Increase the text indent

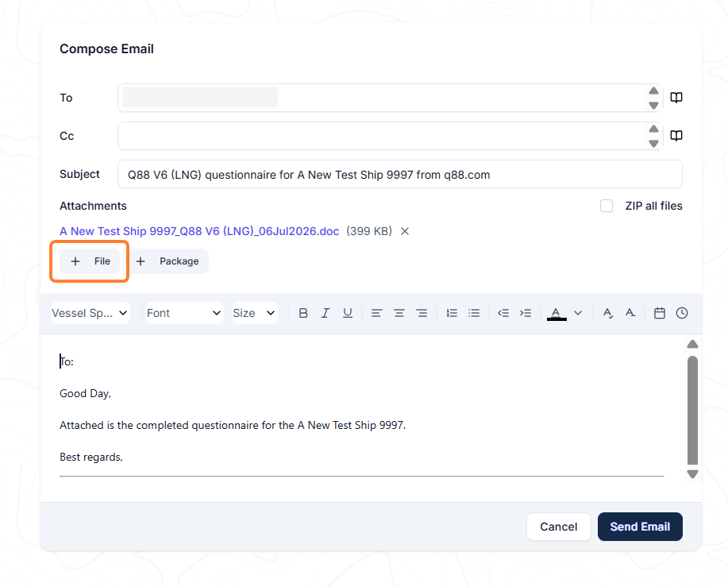[526, 313]
